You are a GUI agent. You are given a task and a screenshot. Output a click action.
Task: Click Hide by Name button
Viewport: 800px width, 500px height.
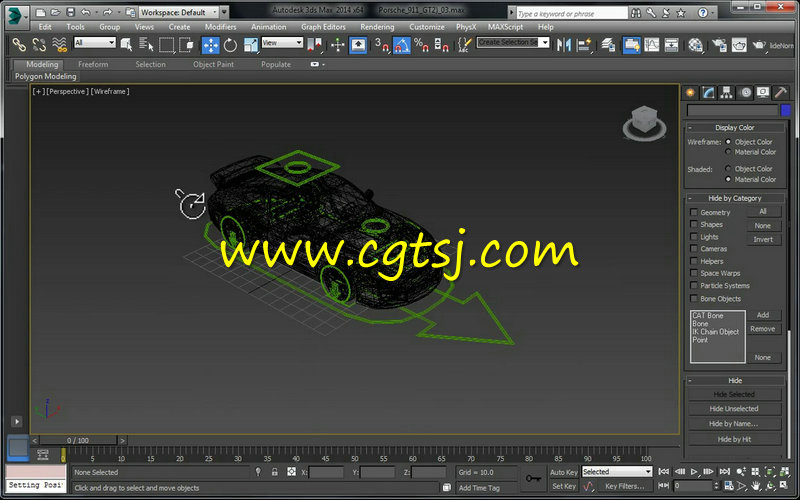click(734, 423)
